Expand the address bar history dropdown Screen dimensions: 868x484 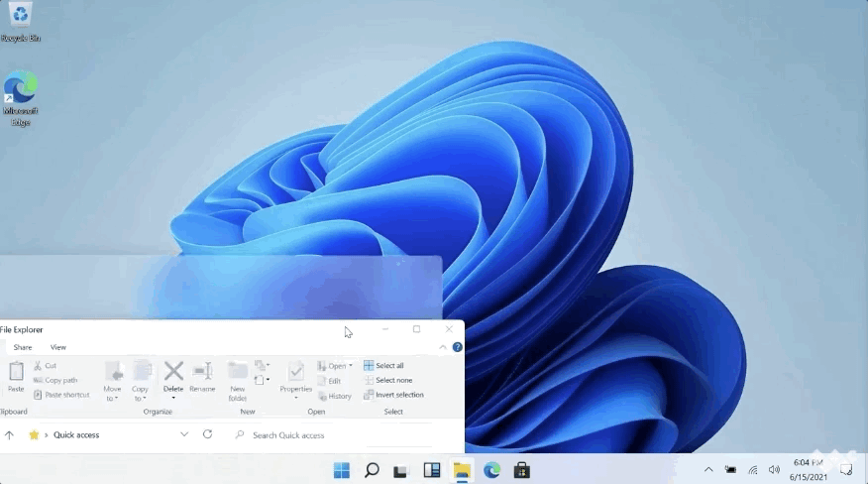pos(184,434)
